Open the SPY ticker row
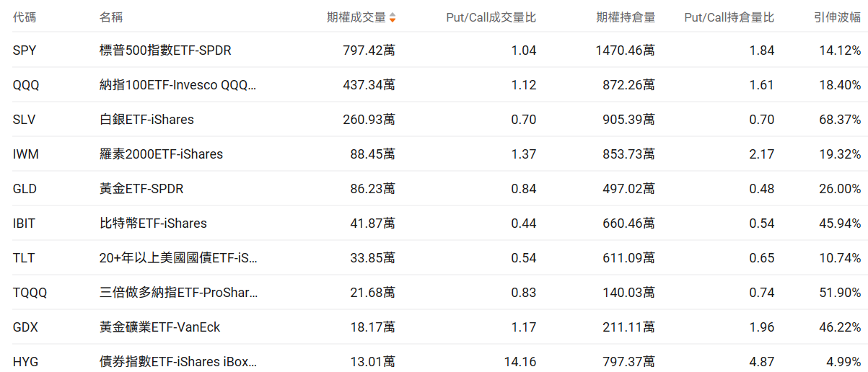This screenshot has width=868, height=372. tap(24, 50)
